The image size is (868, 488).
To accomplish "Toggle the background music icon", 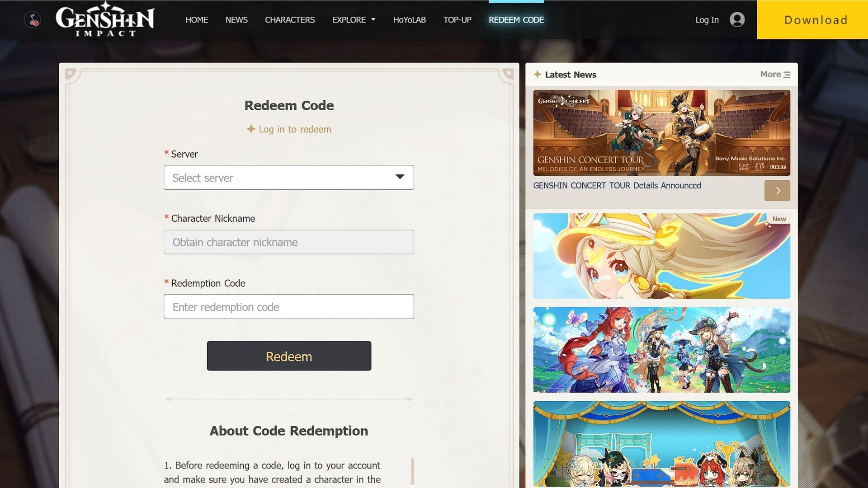I will coord(33,20).
